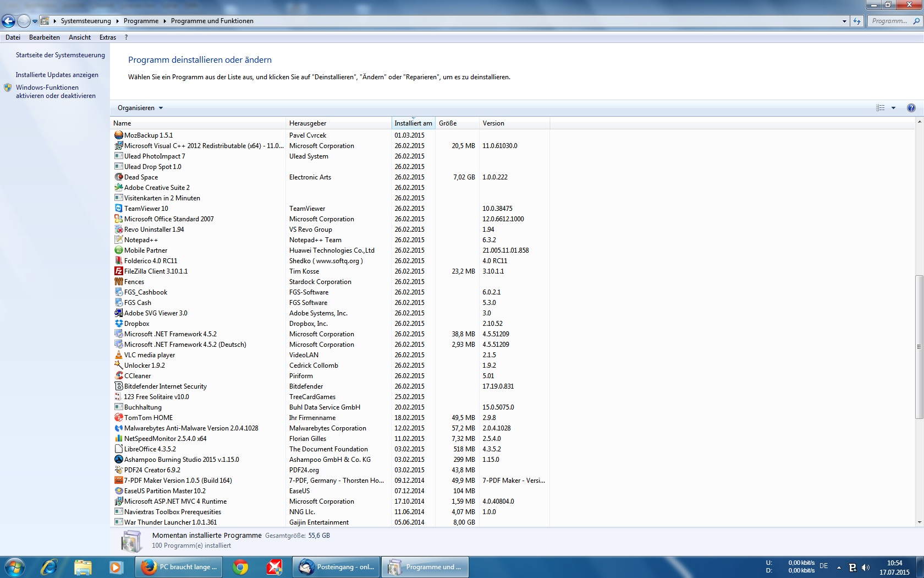Sort by the Name column header

(x=198, y=123)
